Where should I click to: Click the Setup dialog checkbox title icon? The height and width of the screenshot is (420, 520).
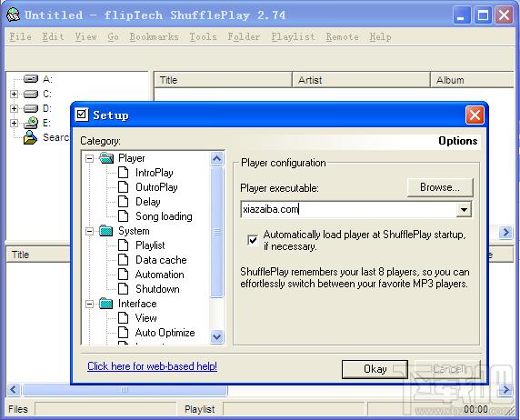81,115
